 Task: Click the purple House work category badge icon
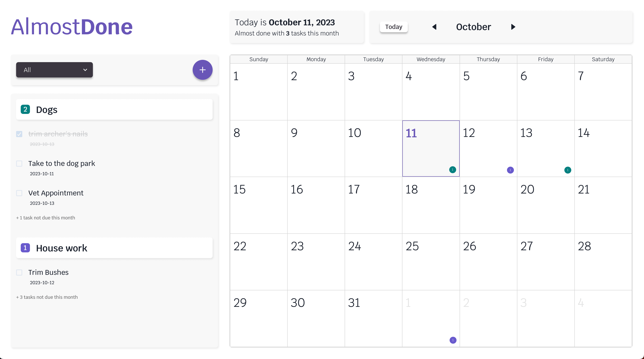coord(25,248)
